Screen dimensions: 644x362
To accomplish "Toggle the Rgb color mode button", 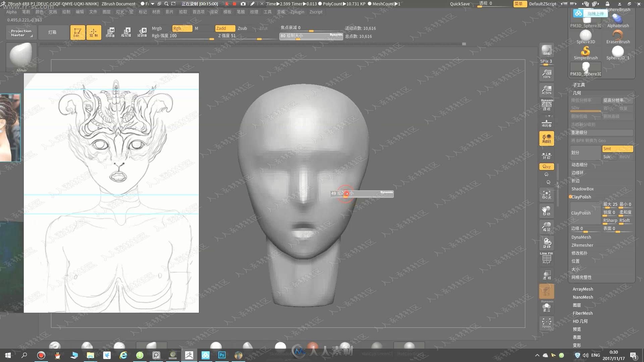I will tap(180, 28).
